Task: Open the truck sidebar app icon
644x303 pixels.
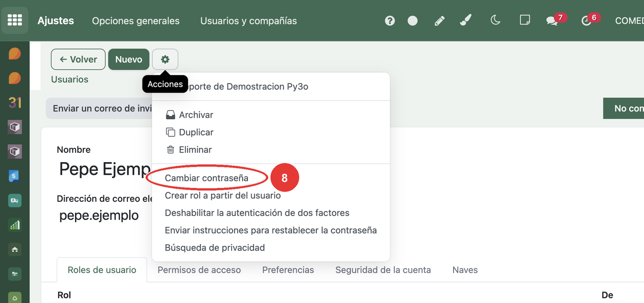Action: pyautogui.click(x=15, y=200)
